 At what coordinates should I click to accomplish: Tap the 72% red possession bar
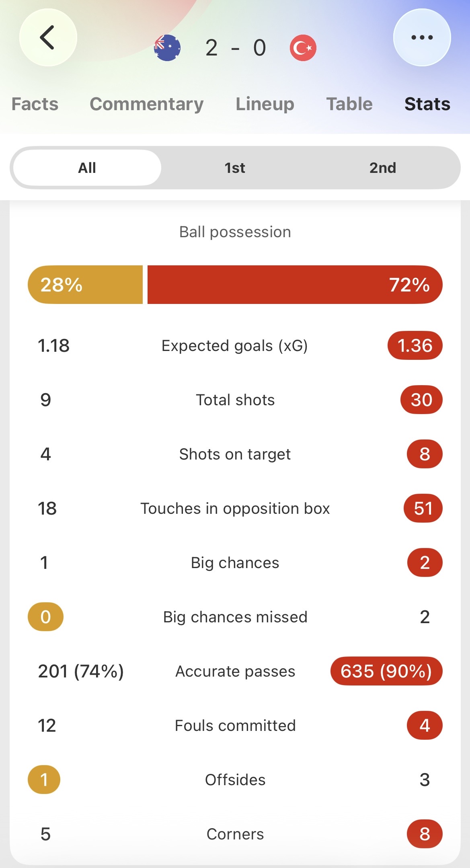[295, 285]
